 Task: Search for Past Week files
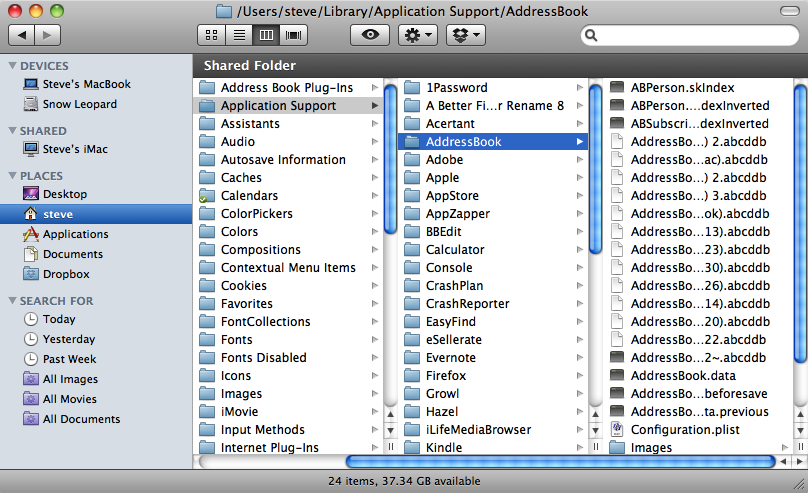[96, 359]
